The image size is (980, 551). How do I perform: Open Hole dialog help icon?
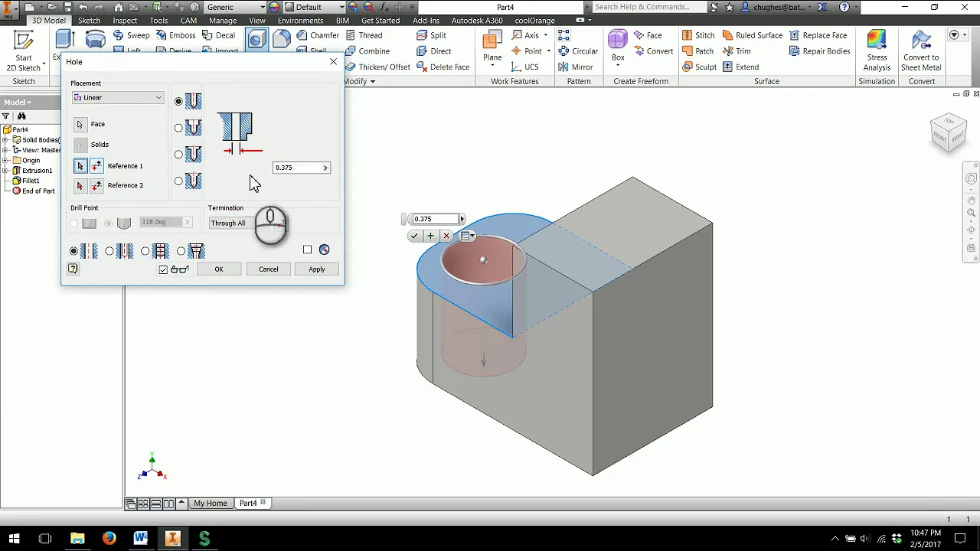click(73, 269)
